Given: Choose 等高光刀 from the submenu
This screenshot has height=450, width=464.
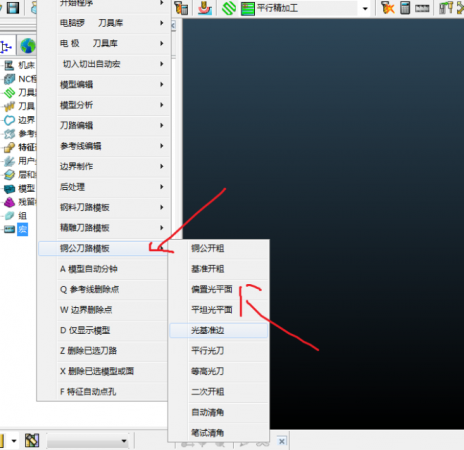Looking at the screenshot, I should 219,371.
